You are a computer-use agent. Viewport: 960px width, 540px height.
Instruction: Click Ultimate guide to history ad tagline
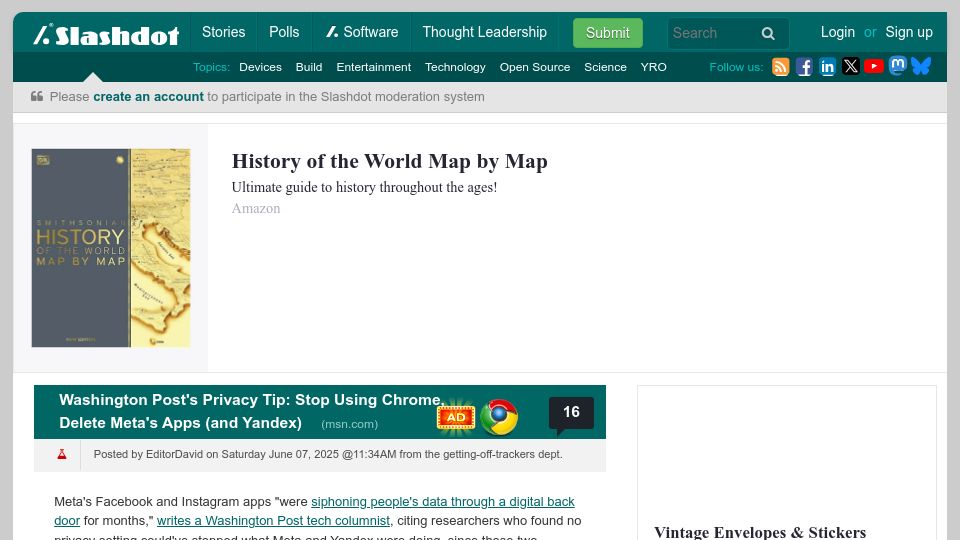364,187
